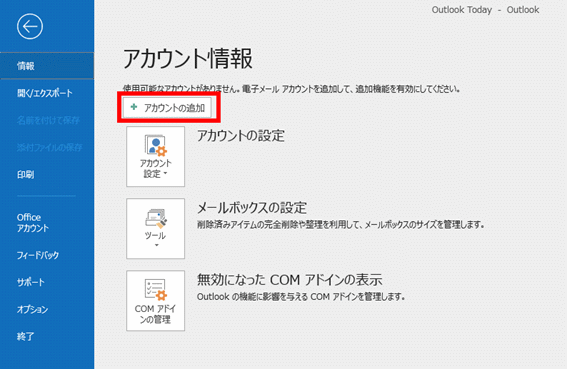Screen dimensions: 567x369
Task: Open ツール dropdown button
Action: (x=155, y=228)
